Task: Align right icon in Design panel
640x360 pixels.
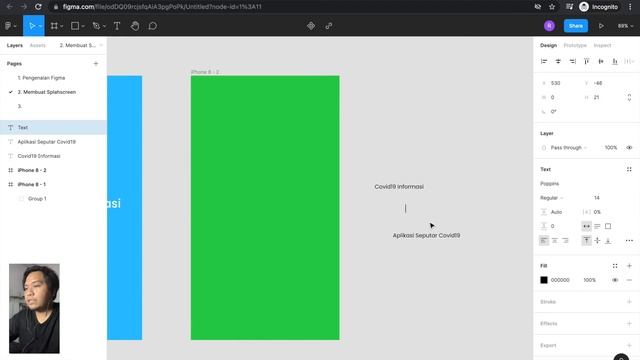Action: pos(573,61)
